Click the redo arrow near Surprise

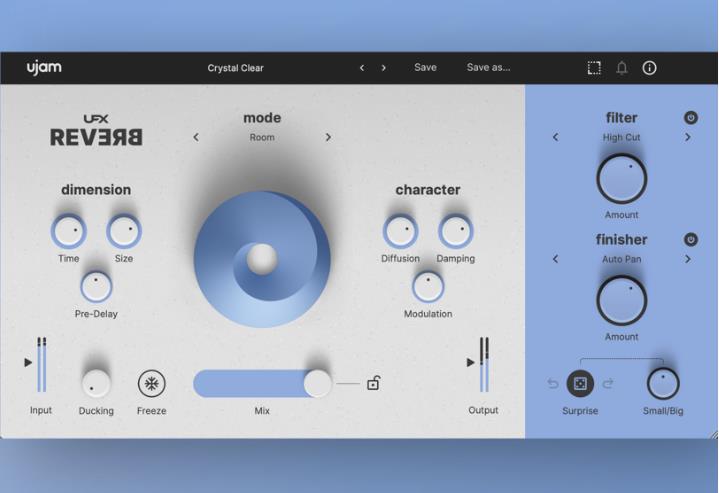[x=608, y=383]
